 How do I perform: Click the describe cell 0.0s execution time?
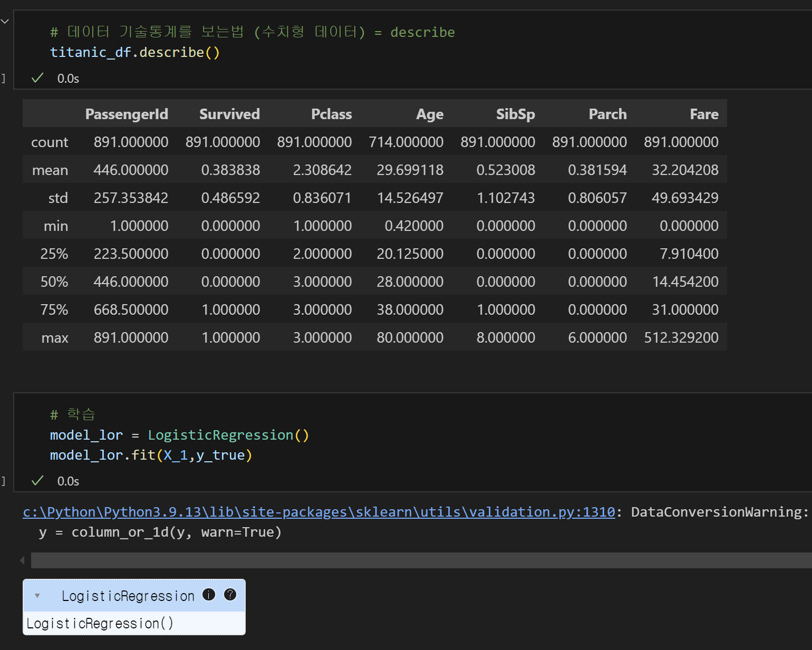pos(68,79)
